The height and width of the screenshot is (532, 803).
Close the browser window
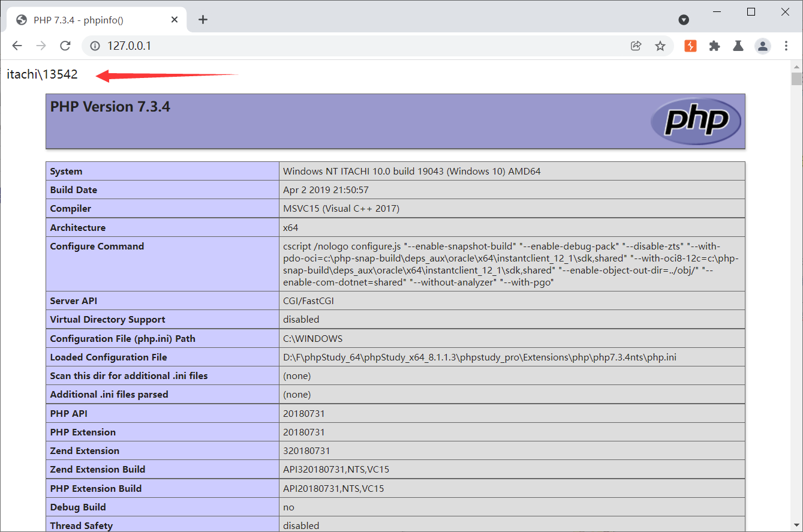pyautogui.click(x=786, y=11)
